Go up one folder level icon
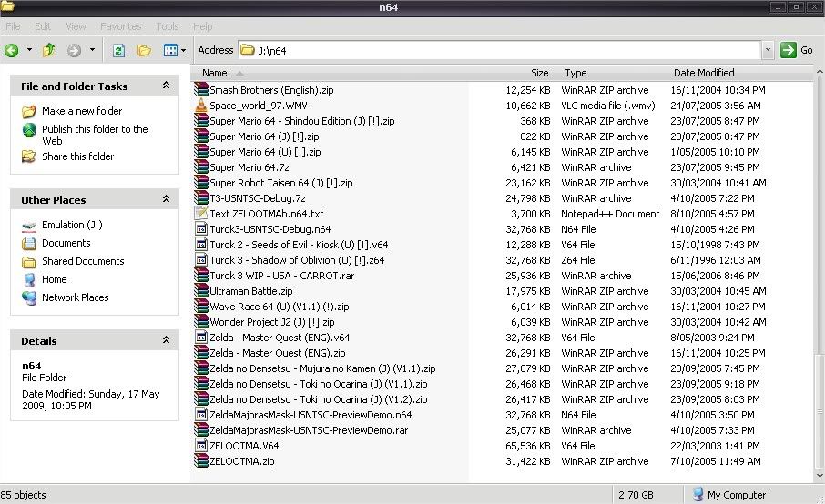Image resolution: width=825 pixels, height=504 pixels. pos(49,50)
